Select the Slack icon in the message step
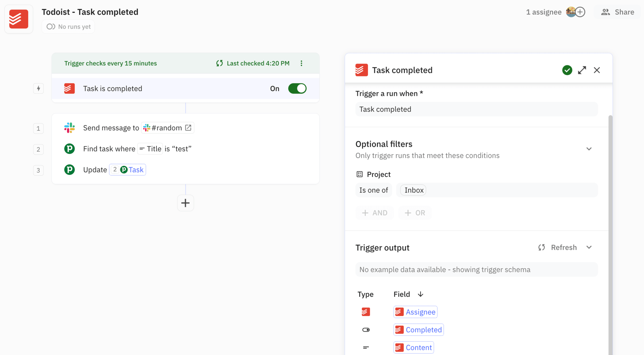The image size is (644, 355). [69, 128]
